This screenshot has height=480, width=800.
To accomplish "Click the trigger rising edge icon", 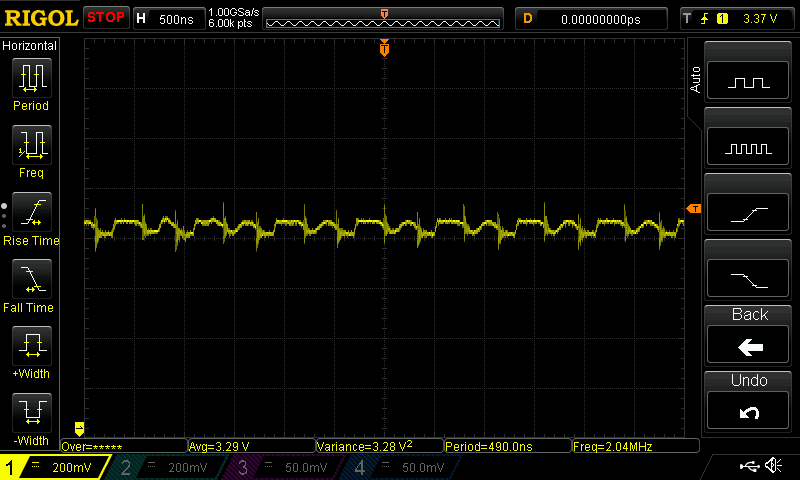I will click(x=705, y=19).
